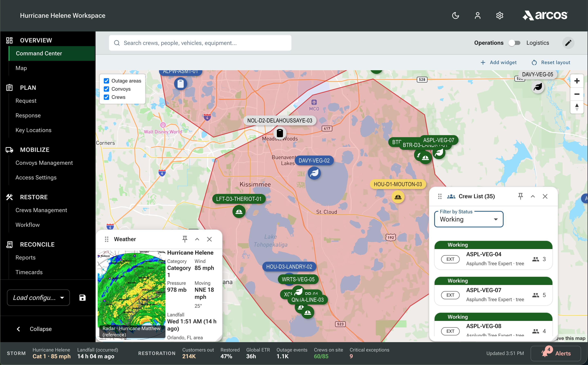Image resolution: width=588 pixels, height=365 pixels.
Task: Open the Alerts button
Action: (556, 353)
